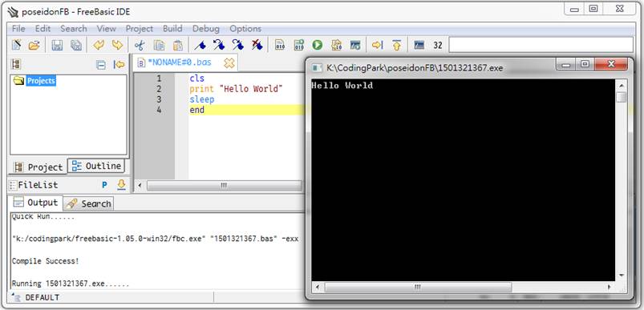
Task: Close the NONAME#0.bas tab
Action: 229,63
